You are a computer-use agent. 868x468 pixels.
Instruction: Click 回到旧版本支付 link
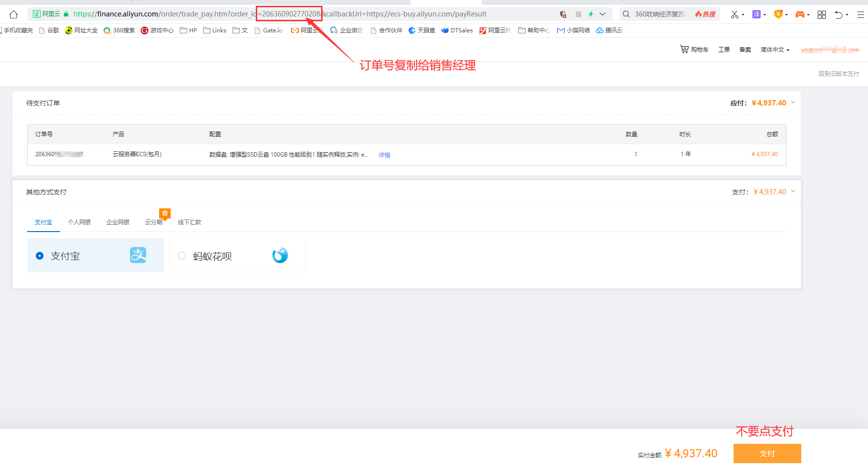pyautogui.click(x=839, y=74)
